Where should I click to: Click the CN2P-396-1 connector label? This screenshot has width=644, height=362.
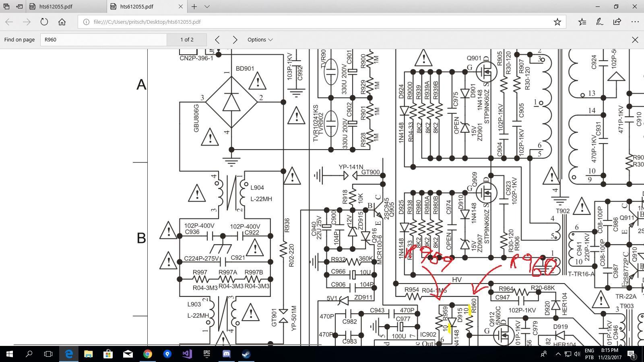(x=196, y=58)
